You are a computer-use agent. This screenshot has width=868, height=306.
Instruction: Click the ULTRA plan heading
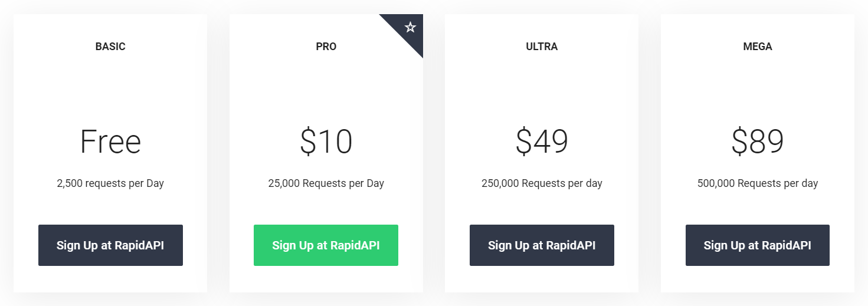pos(542,47)
